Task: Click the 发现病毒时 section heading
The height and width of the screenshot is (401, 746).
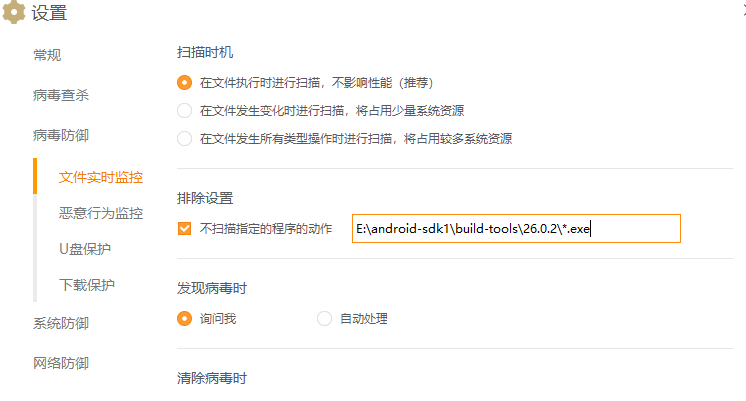Action: click(211, 288)
